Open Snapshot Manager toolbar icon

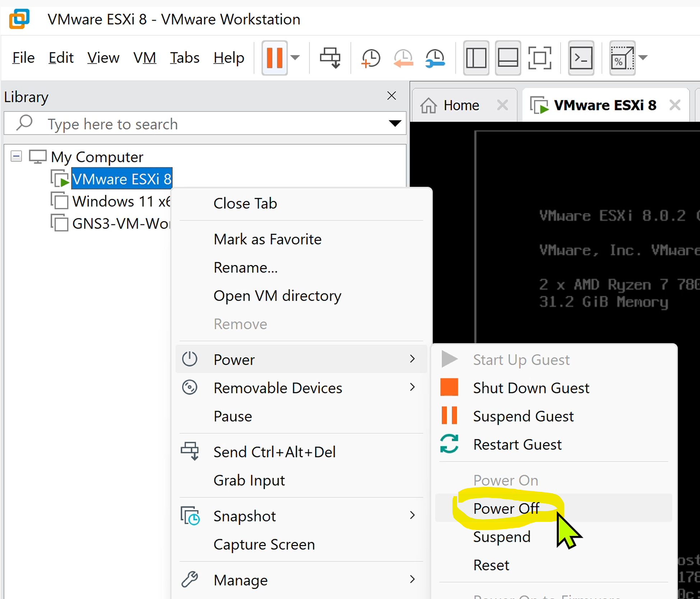pyautogui.click(x=435, y=58)
